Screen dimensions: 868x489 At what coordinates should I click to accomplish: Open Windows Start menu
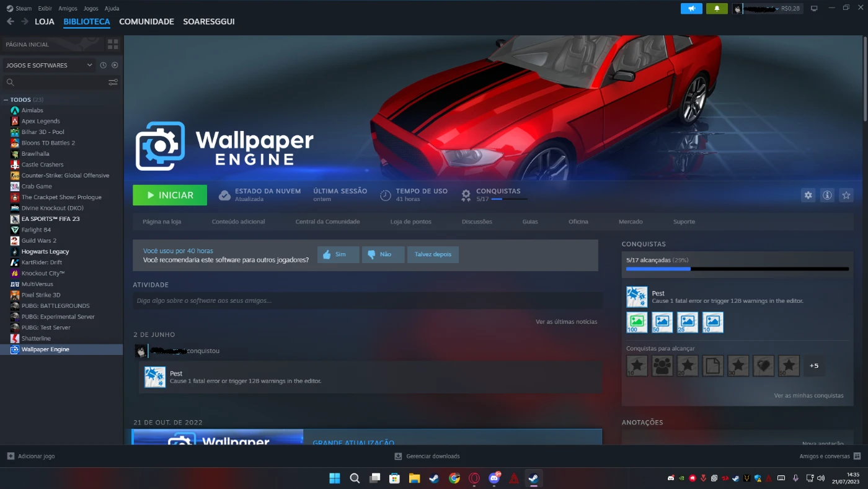pyautogui.click(x=335, y=478)
